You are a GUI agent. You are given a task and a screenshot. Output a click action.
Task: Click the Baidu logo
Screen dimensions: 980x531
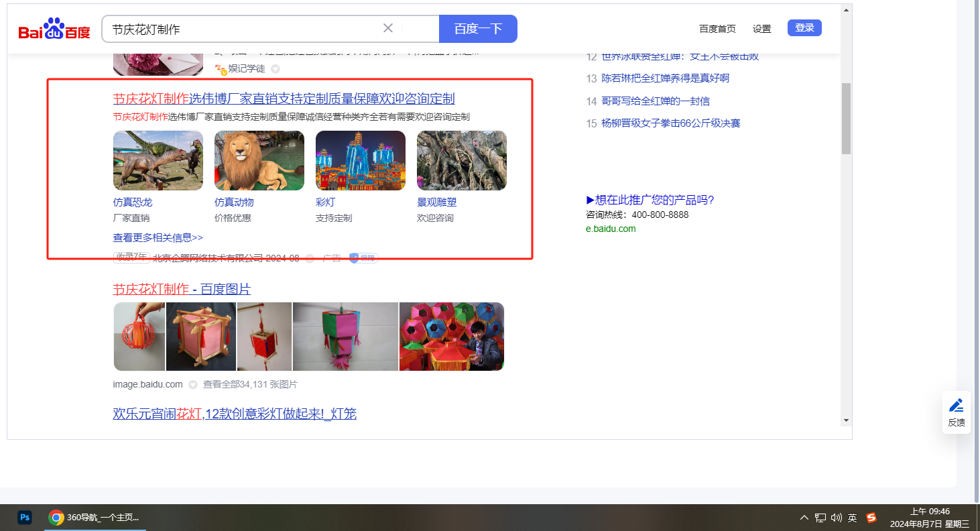pyautogui.click(x=54, y=29)
